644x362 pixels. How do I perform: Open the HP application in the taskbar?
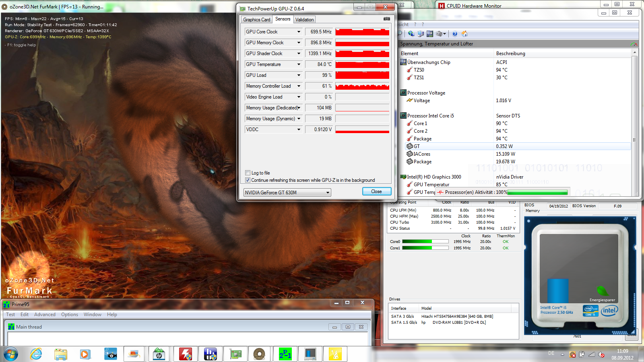pos(159,354)
